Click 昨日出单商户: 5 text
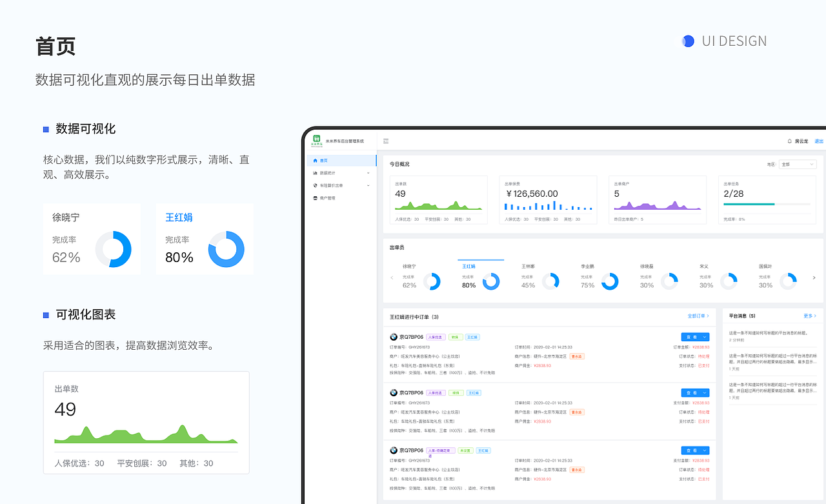The width and height of the screenshot is (826, 504). [x=629, y=219]
